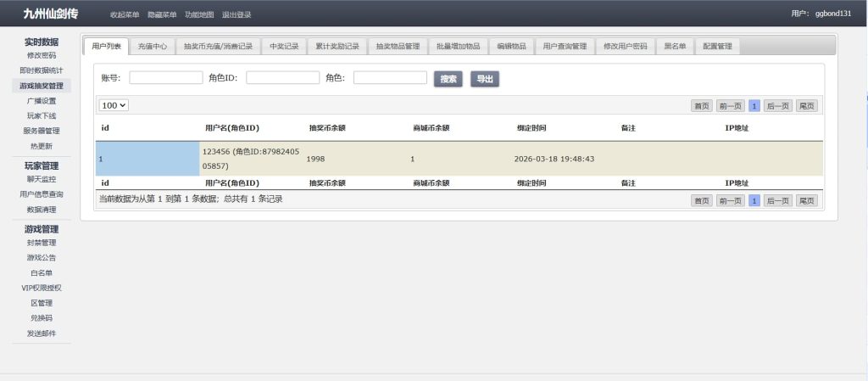This screenshot has height=381, width=868.
Task: Open 玩家下线 in the sidebar
Action: tap(42, 115)
